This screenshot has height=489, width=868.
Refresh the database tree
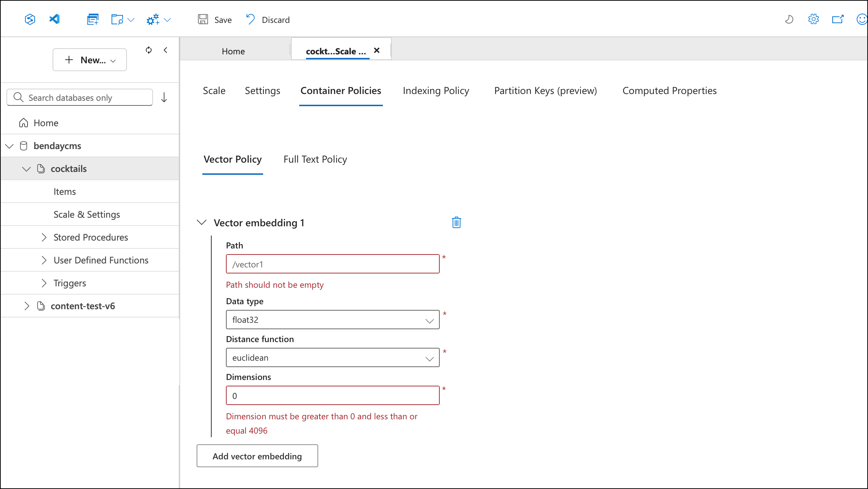[149, 50]
